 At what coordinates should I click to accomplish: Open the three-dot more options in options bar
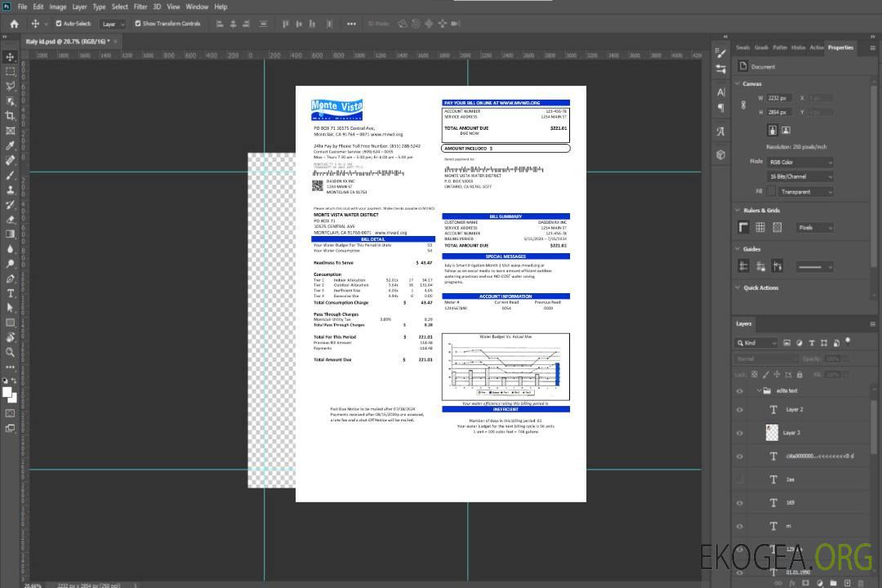pos(351,24)
